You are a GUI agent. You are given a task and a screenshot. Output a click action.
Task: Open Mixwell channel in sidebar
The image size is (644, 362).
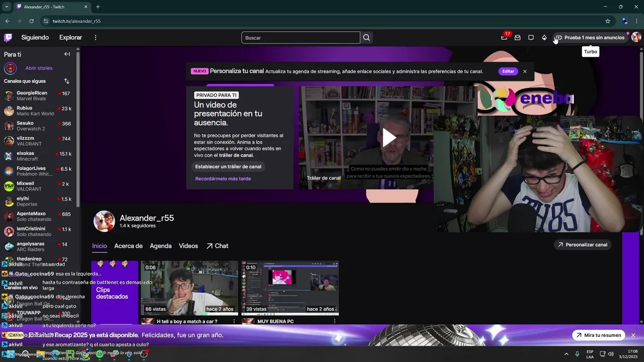[x=39, y=186]
